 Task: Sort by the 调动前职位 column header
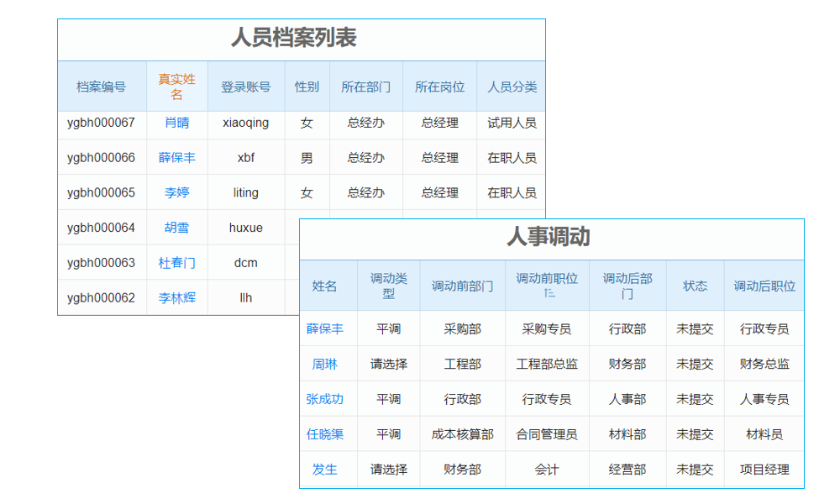coord(548,285)
